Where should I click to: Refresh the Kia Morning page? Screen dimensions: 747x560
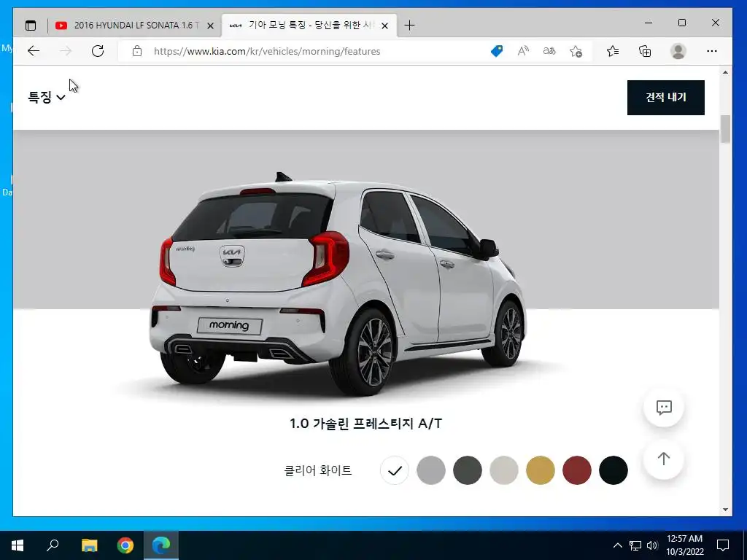click(98, 51)
